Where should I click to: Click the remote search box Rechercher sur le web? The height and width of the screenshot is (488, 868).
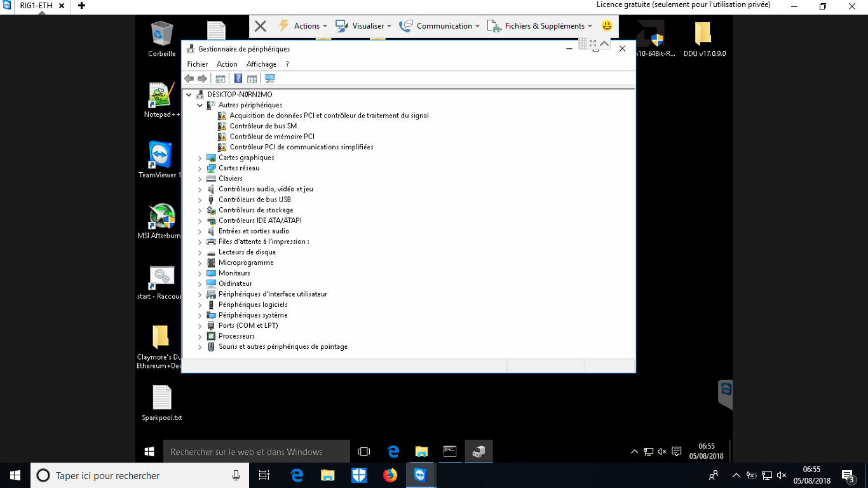pyautogui.click(x=256, y=452)
